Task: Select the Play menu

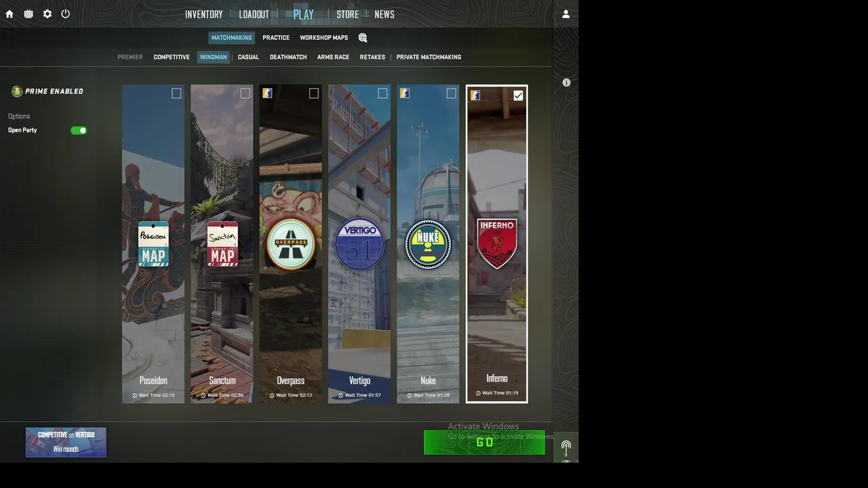Action: click(x=303, y=14)
